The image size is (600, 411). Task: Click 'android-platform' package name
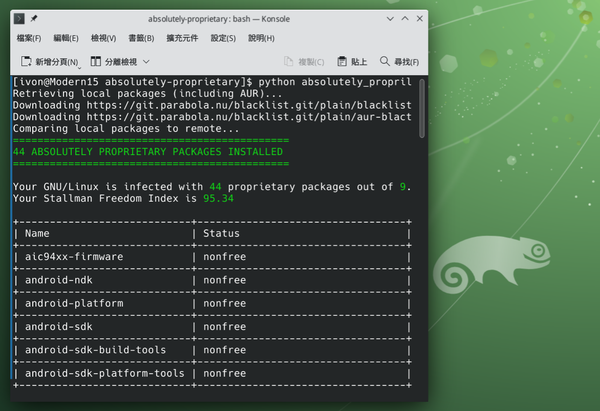click(x=74, y=303)
